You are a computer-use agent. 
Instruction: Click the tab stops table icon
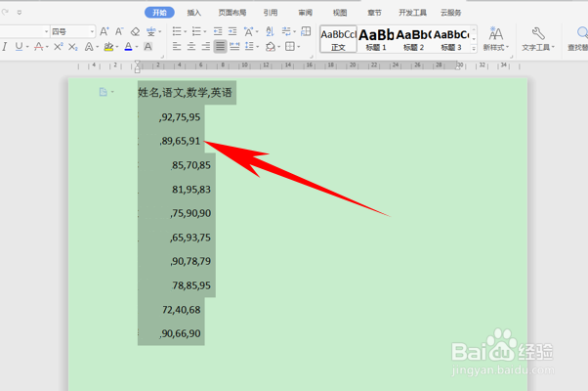click(x=306, y=31)
